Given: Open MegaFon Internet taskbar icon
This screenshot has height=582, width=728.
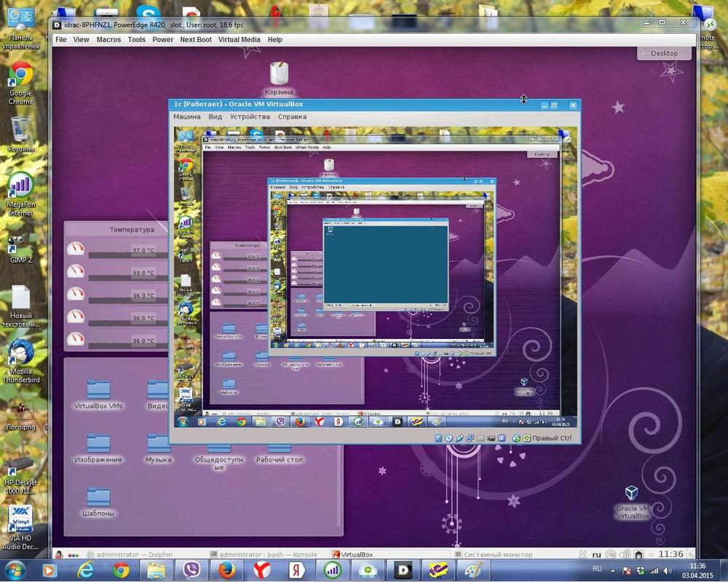Looking at the screenshot, I should pyautogui.click(x=333, y=570).
